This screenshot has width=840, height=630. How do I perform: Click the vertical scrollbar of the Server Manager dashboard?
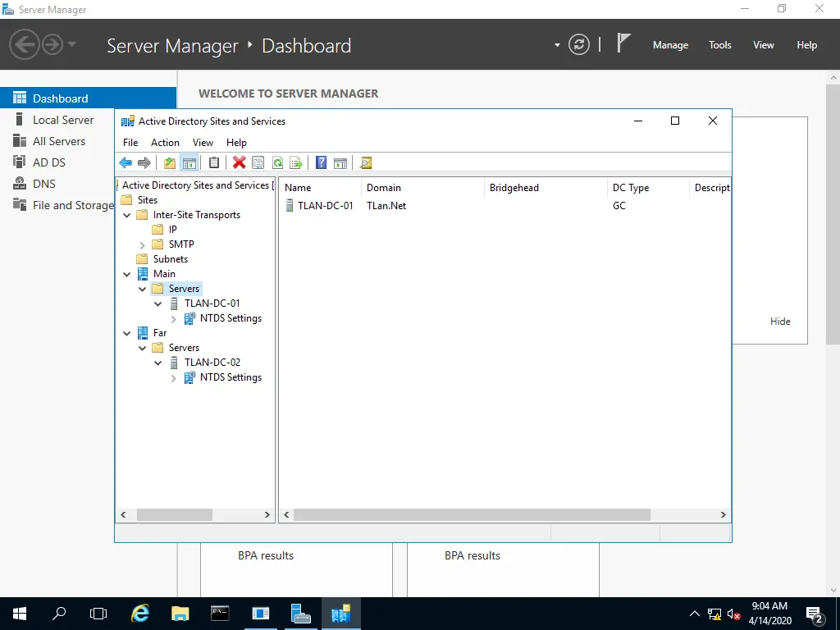coord(833,214)
